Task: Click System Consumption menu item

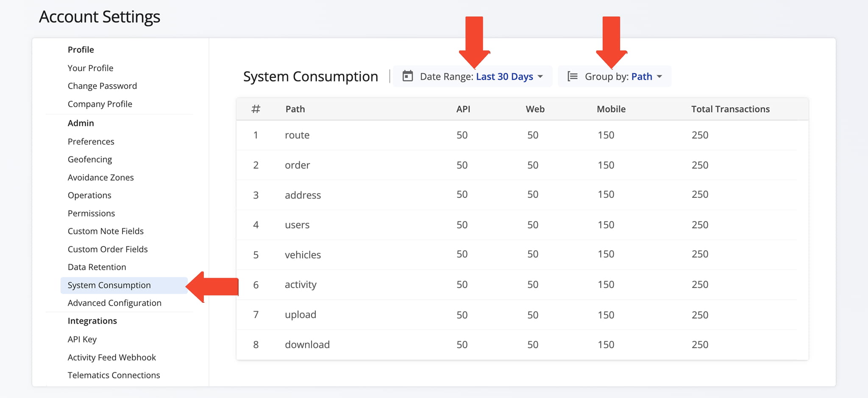Action: pyautogui.click(x=109, y=285)
